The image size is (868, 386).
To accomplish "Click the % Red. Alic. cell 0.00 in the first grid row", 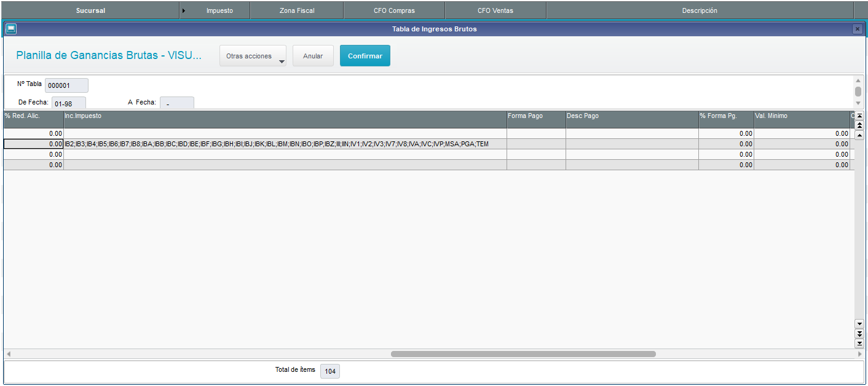I will click(34, 133).
